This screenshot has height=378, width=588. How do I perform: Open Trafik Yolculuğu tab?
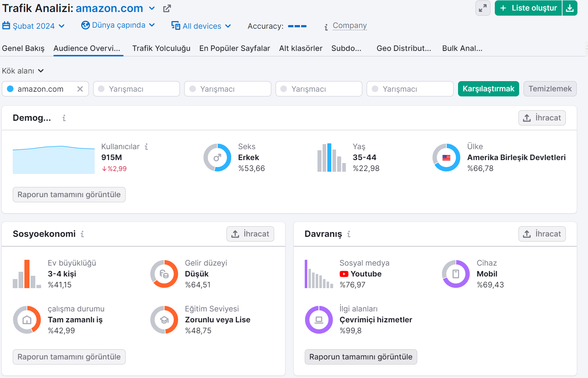[x=161, y=48]
